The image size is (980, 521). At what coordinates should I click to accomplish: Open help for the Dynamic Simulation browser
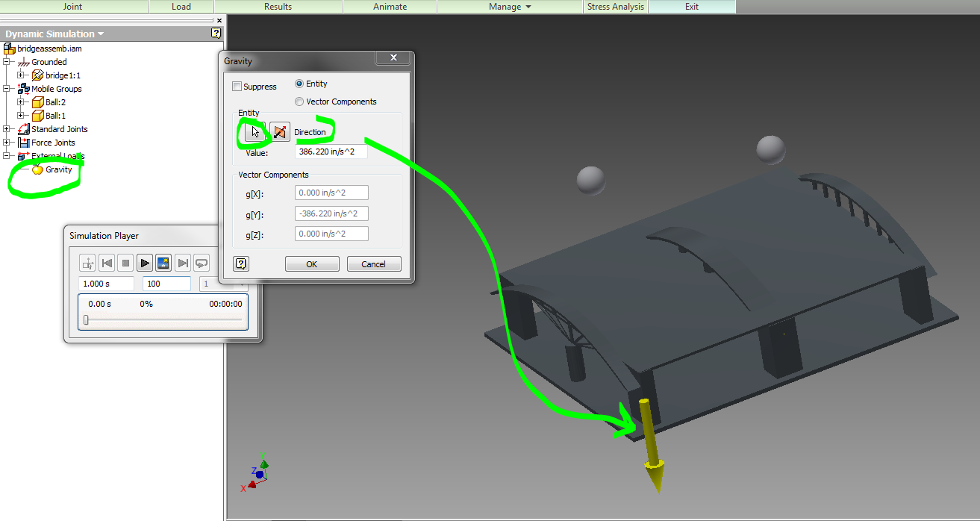tap(216, 34)
